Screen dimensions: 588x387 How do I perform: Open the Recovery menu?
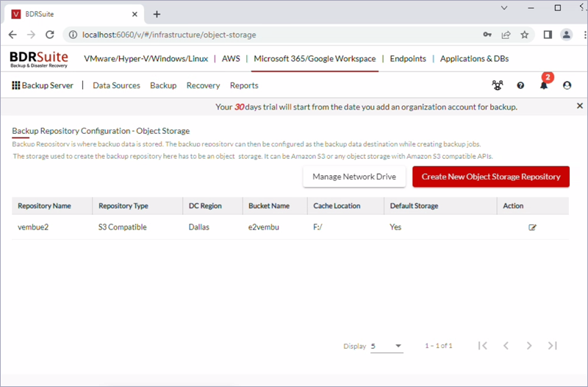(204, 85)
